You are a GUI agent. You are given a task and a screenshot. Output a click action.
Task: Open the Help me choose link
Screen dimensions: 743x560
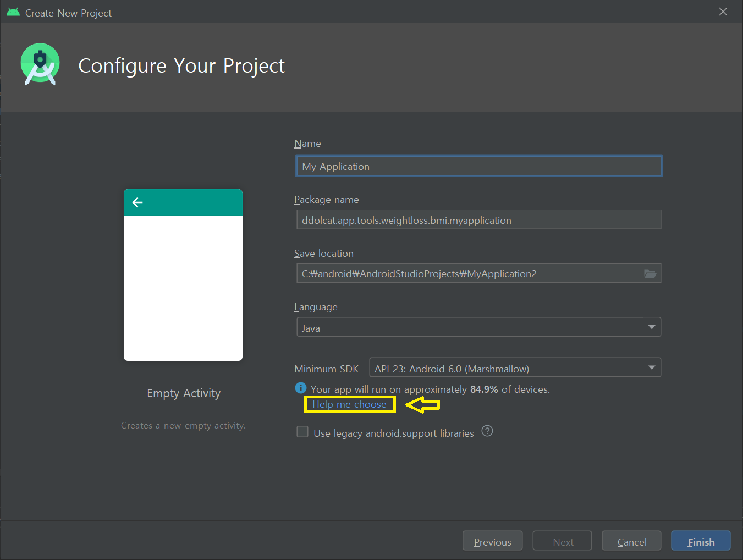[x=349, y=404]
